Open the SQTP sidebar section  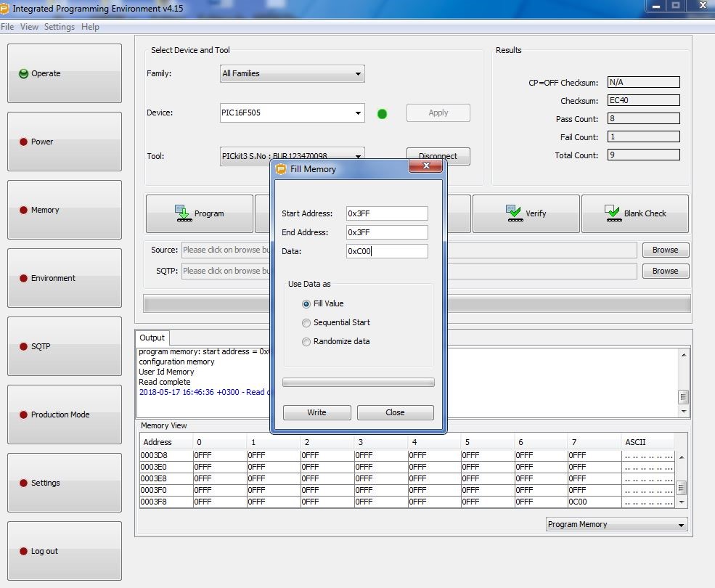point(64,346)
